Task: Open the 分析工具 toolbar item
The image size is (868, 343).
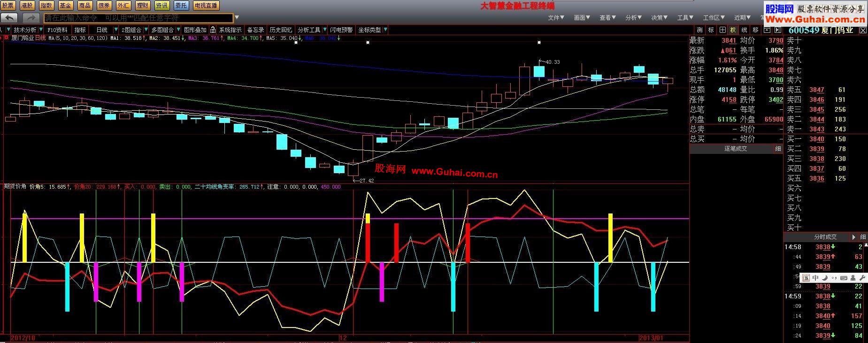Action: pos(309,30)
